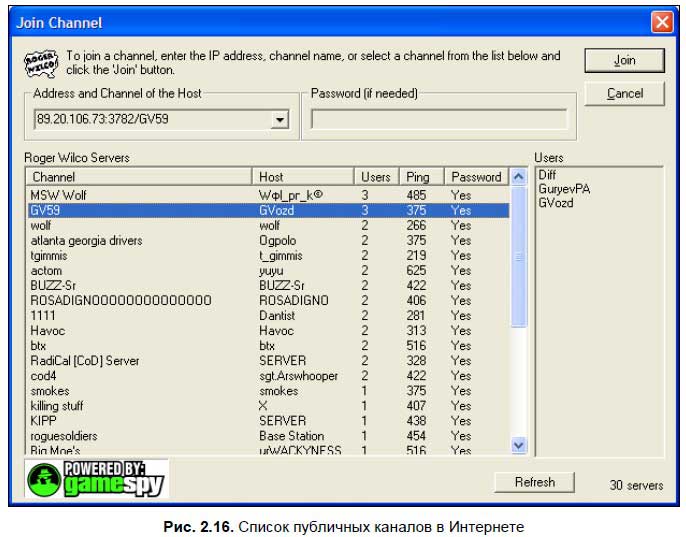Select user GuryevPA in Users list
This screenshot has width=686, height=537.
pos(565,188)
